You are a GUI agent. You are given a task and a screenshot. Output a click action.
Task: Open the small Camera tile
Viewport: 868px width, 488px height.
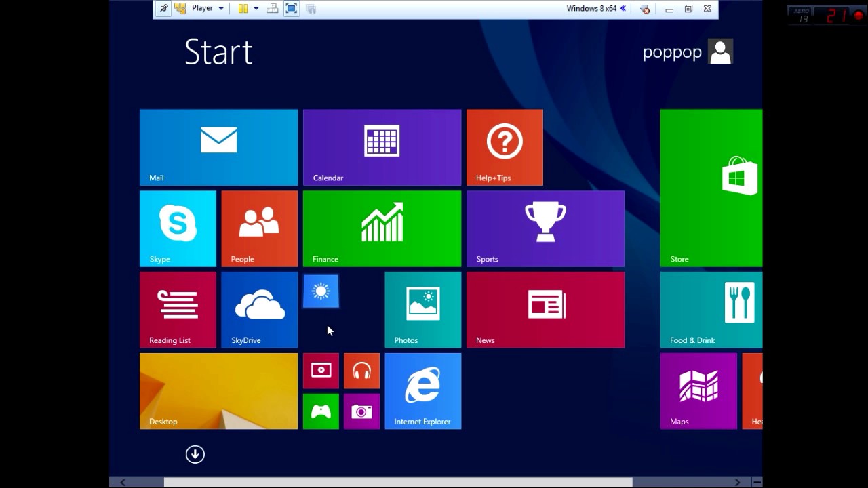click(361, 411)
